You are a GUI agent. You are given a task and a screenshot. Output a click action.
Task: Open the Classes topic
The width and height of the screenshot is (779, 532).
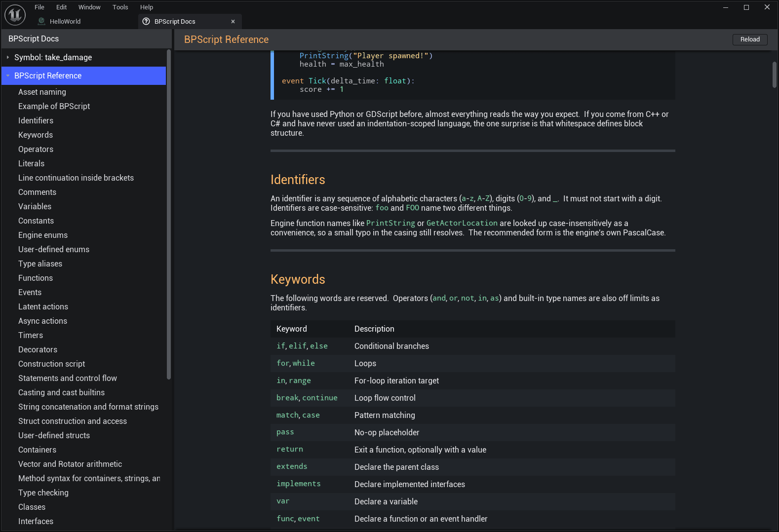[x=32, y=507]
